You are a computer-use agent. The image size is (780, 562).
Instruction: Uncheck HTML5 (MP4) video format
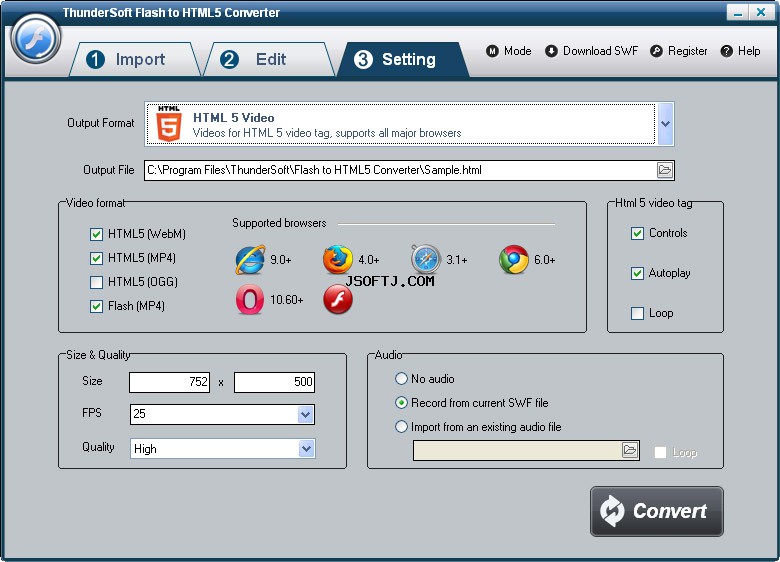(x=97, y=258)
